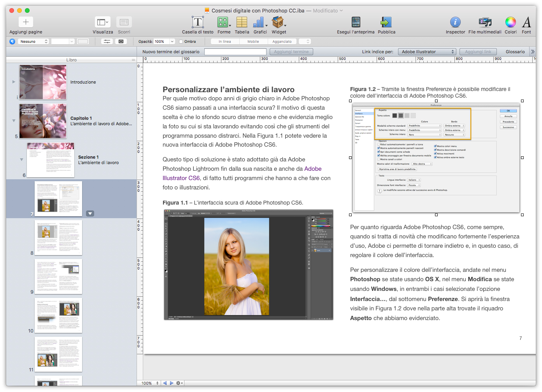Select the Capitolo 1 chapter thumbnail
Viewport: 542px width, 392px height.
coord(43,121)
